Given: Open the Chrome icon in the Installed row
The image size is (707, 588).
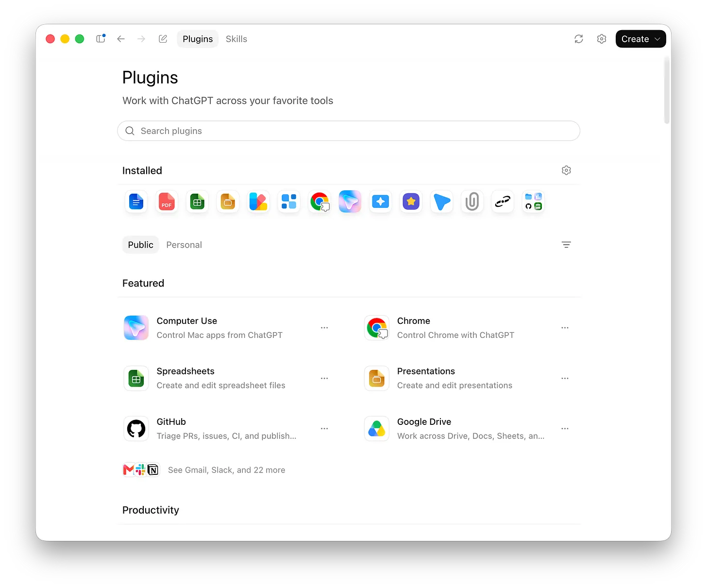Looking at the screenshot, I should click(320, 202).
